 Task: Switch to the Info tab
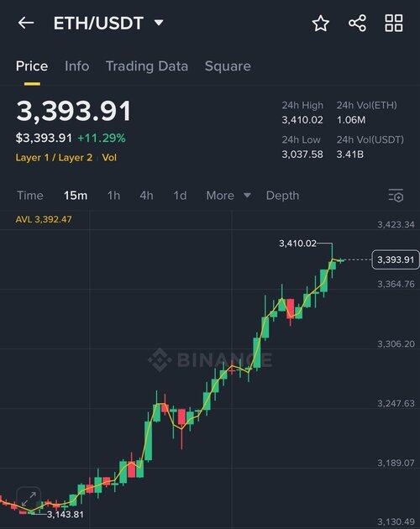tap(77, 66)
